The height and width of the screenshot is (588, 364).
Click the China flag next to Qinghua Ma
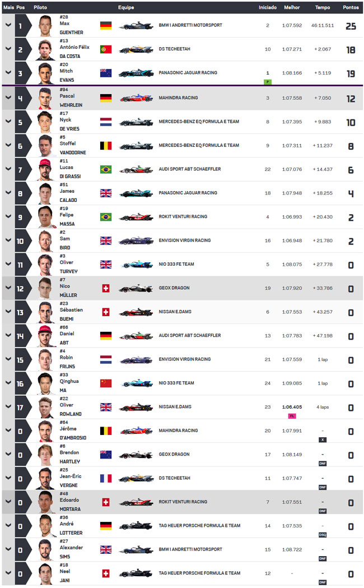(x=106, y=383)
